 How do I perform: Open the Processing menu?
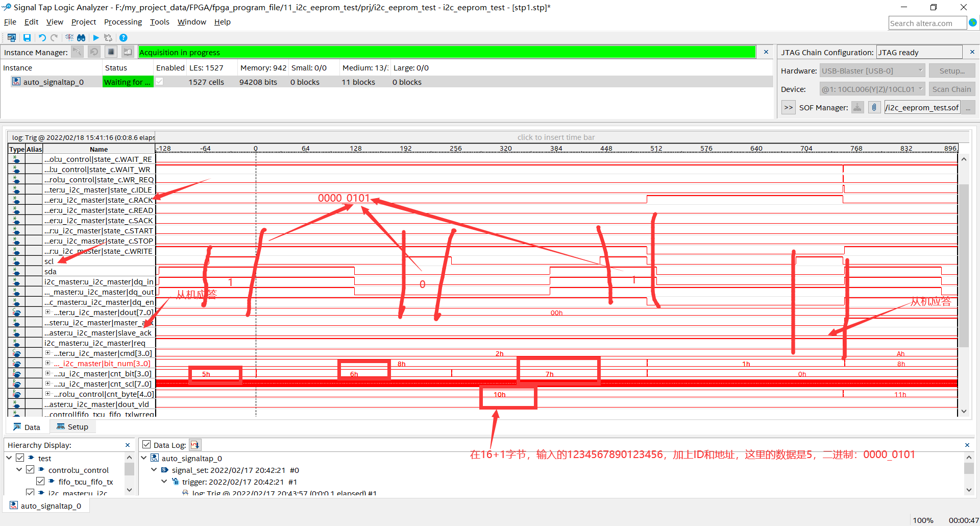point(122,21)
